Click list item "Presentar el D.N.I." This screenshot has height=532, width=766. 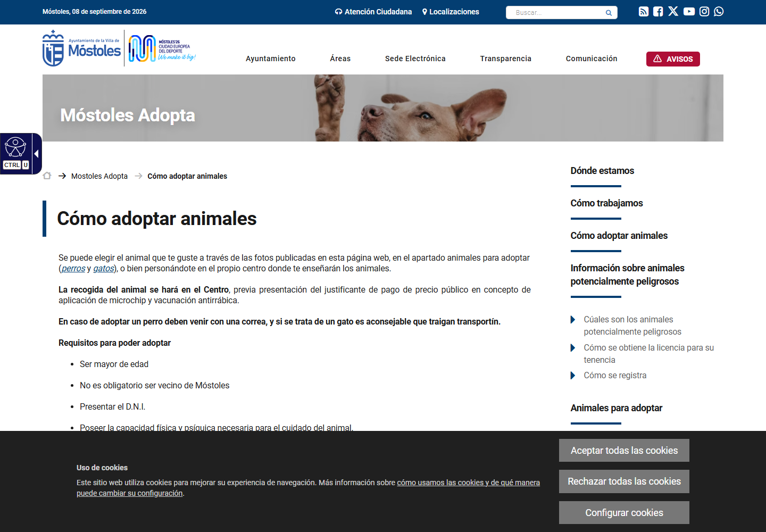(112, 407)
